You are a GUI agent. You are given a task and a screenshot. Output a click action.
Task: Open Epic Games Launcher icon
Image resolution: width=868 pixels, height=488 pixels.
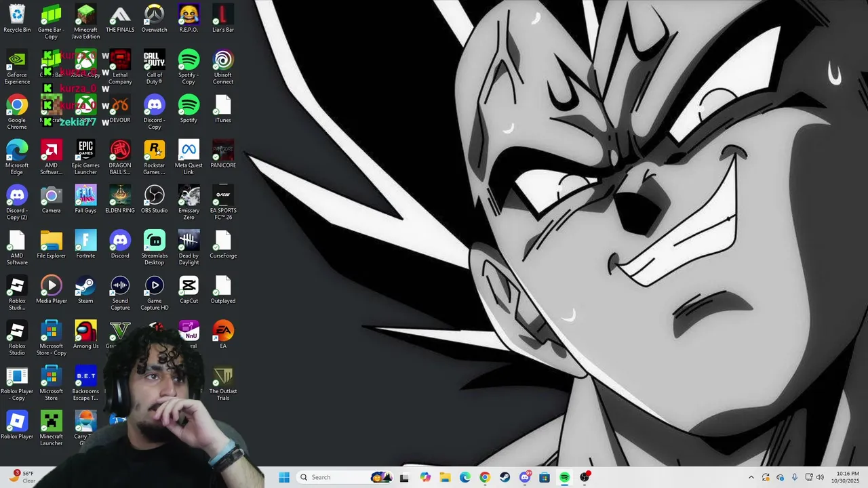click(85, 157)
